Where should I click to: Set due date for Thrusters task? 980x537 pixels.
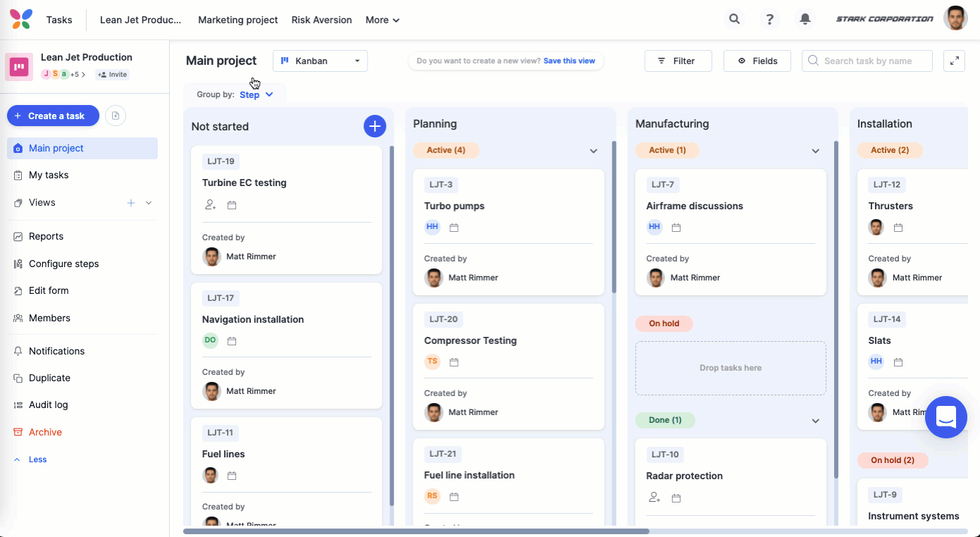click(x=898, y=228)
